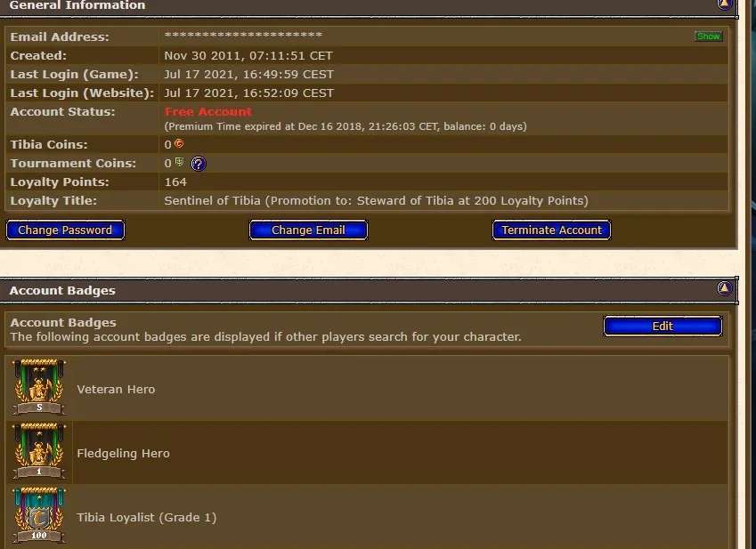This screenshot has width=756, height=549.
Task: Collapse the General Information section
Action: (724, 4)
